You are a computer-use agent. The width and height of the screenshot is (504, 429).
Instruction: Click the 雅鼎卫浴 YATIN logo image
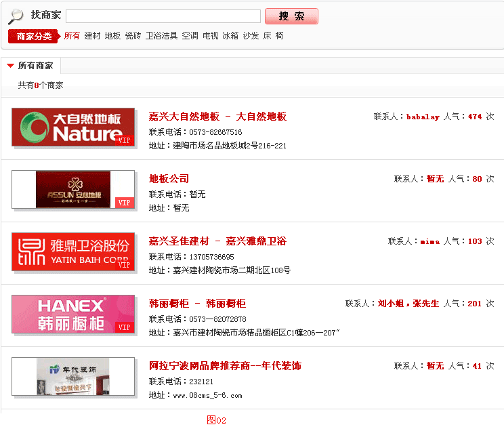pyautogui.click(x=73, y=251)
